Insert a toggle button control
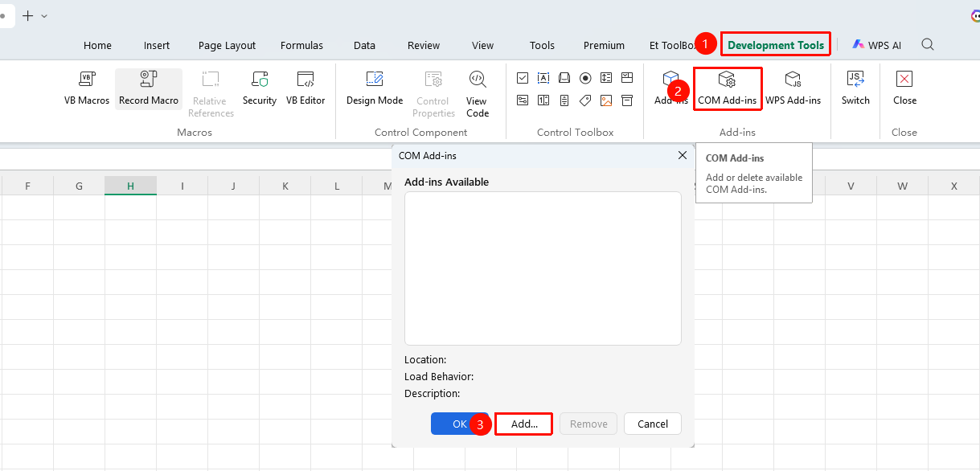Screen dimensions: 980x471 (523, 100)
